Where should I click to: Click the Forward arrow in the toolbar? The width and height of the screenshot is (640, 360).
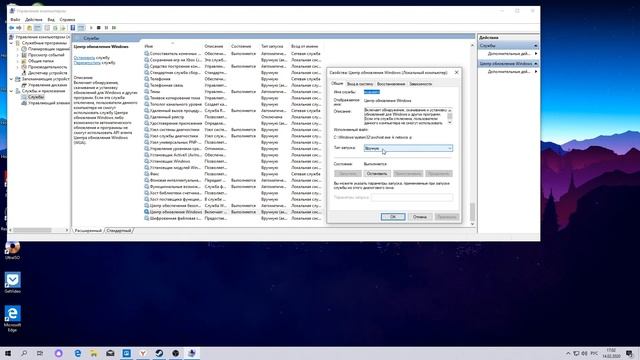[19, 28]
